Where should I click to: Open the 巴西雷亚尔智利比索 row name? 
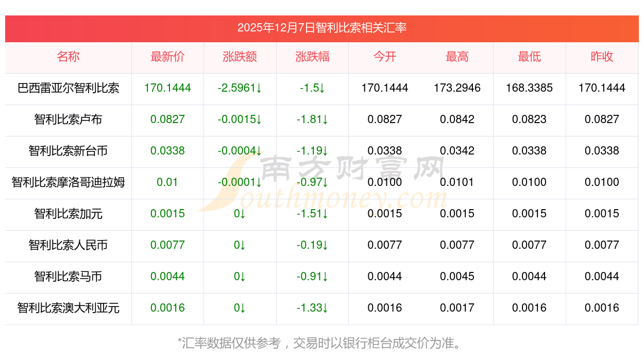pyautogui.click(x=68, y=88)
